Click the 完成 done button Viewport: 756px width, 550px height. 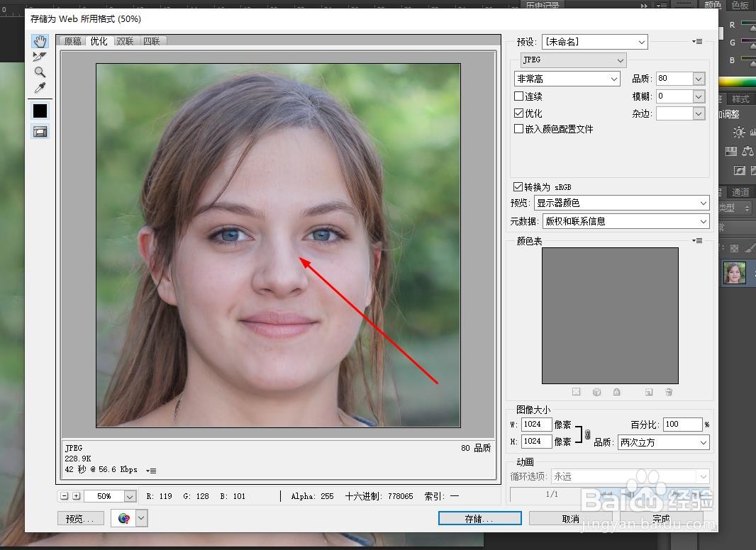[x=661, y=519]
